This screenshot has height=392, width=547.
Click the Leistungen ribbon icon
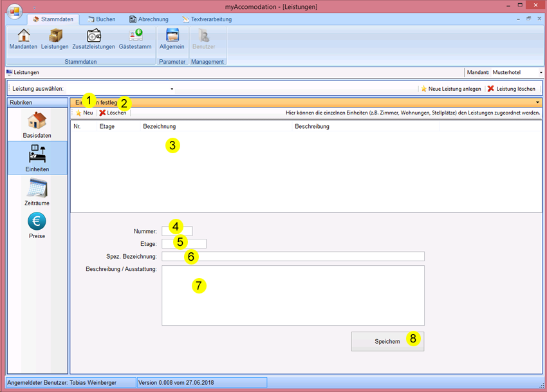coord(55,39)
